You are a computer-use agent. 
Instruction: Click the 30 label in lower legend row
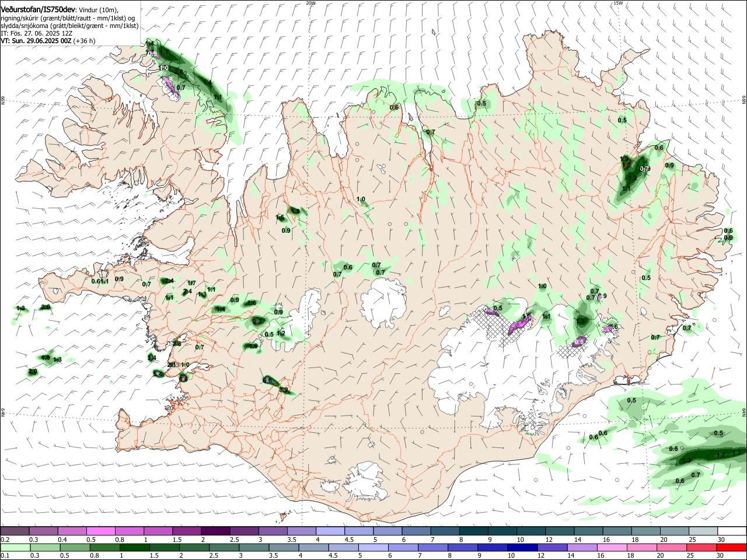721,556
